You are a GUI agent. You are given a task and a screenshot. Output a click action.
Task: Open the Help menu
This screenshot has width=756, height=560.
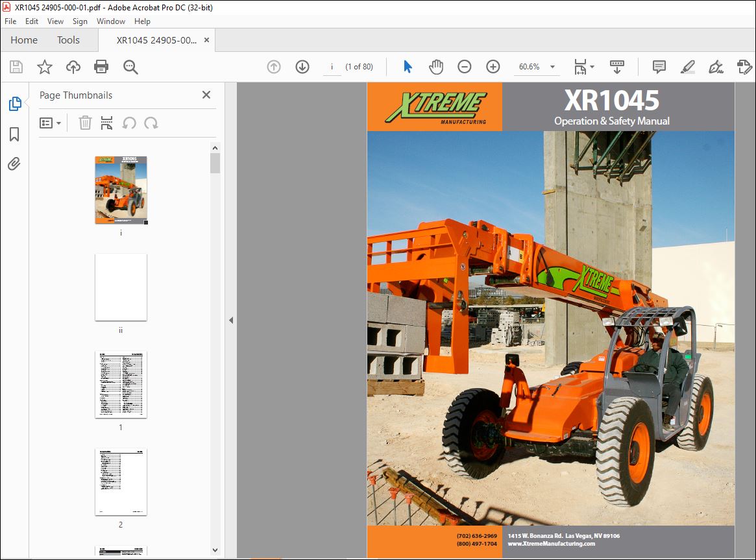(x=141, y=21)
